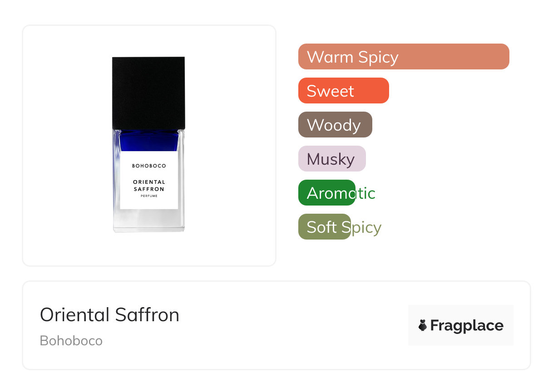
Task: Click the Sweet label text
Action: [330, 91]
